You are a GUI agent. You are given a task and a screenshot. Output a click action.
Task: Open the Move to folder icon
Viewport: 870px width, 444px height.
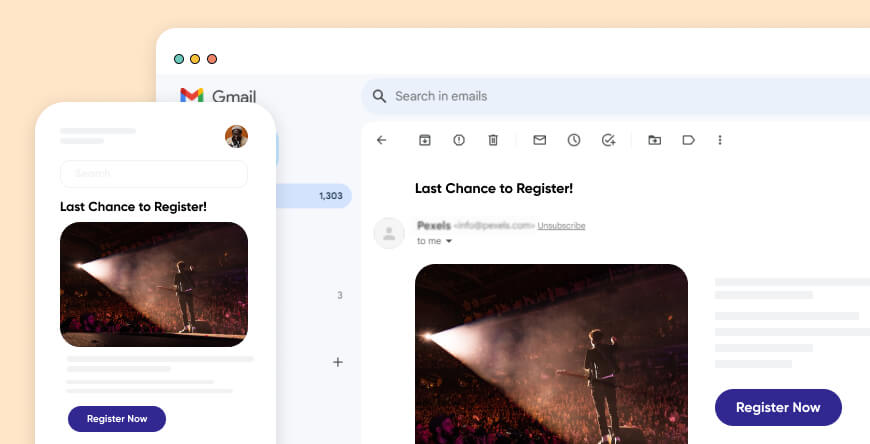tap(655, 140)
